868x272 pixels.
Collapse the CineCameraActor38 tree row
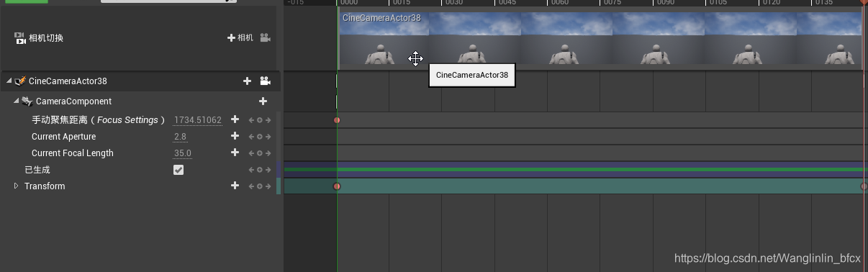(x=9, y=81)
